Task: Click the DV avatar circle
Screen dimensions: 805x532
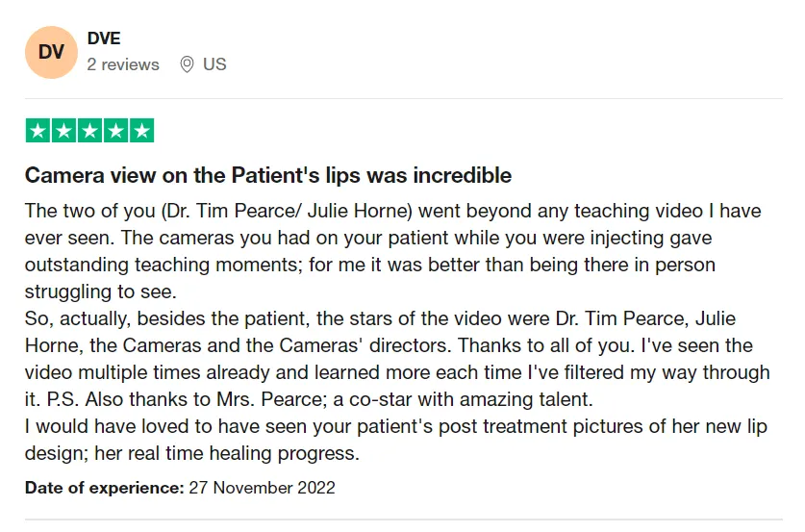Action: (51, 52)
